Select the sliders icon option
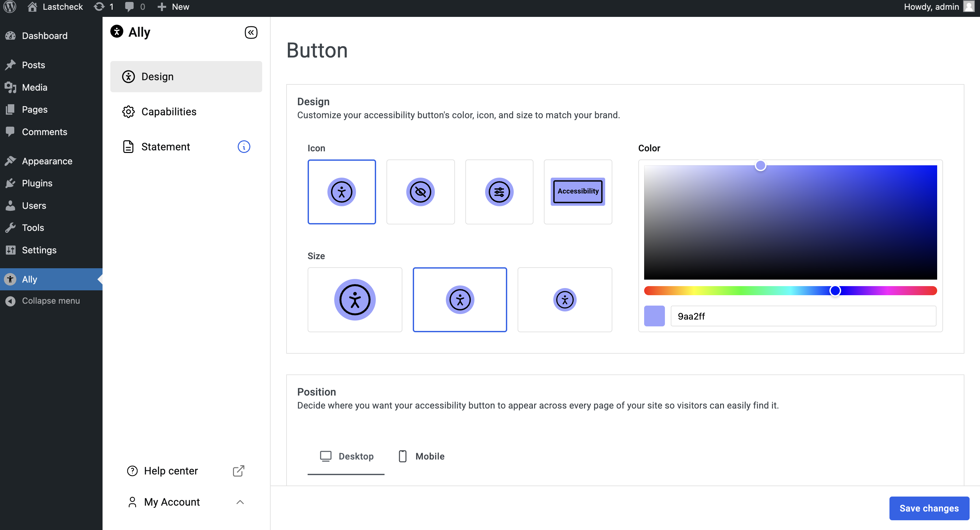 [499, 192]
